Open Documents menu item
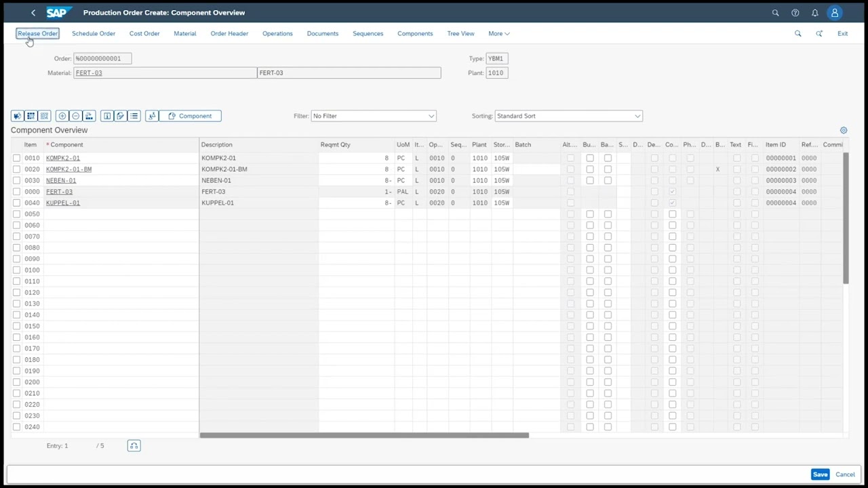This screenshot has height=488, width=868. tap(322, 33)
